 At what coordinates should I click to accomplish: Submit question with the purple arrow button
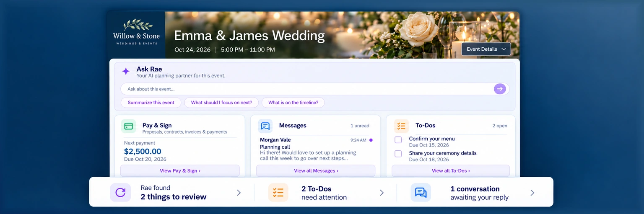click(500, 89)
